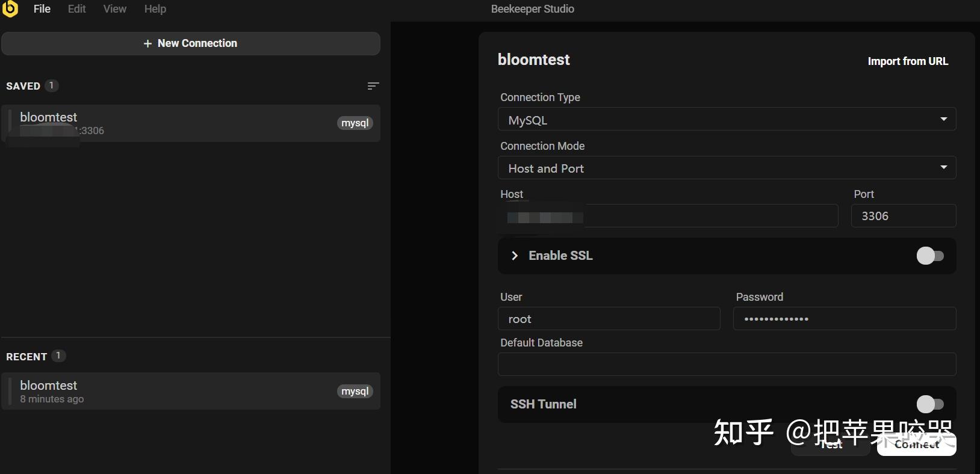Image resolution: width=980 pixels, height=474 pixels.
Task: Click the User field containing root
Action: click(x=609, y=319)
